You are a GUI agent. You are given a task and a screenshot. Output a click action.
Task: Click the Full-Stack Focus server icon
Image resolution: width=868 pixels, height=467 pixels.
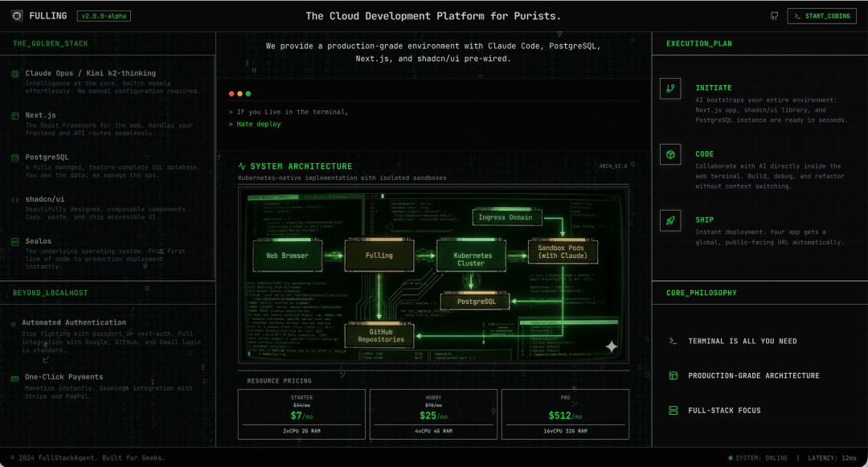tap(674, 411)
